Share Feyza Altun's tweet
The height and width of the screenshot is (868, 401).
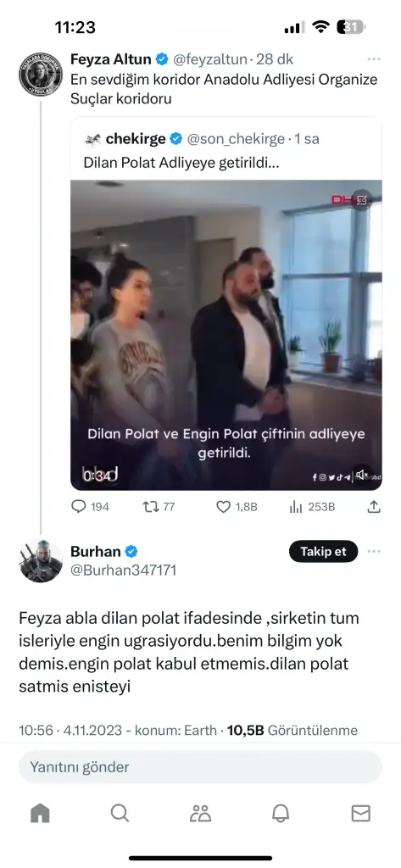[x=374, y=507]
